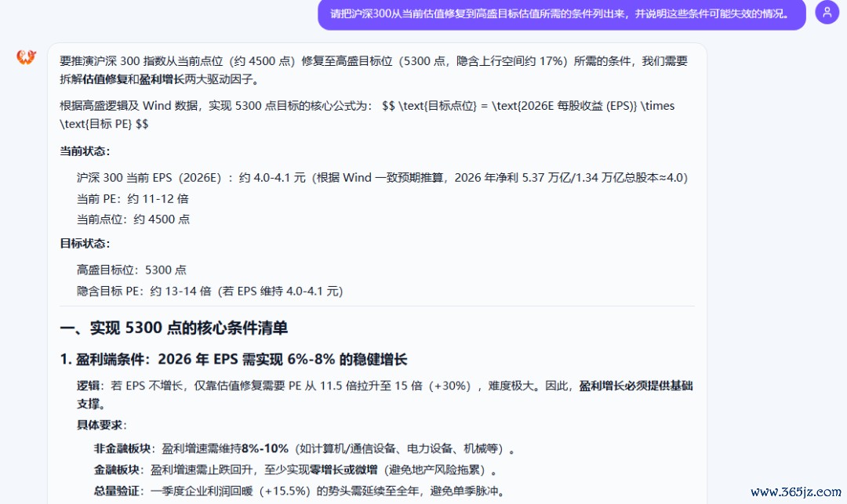Click the '逻辑' paragraph about PE 11.5 倍

[384, 394]
